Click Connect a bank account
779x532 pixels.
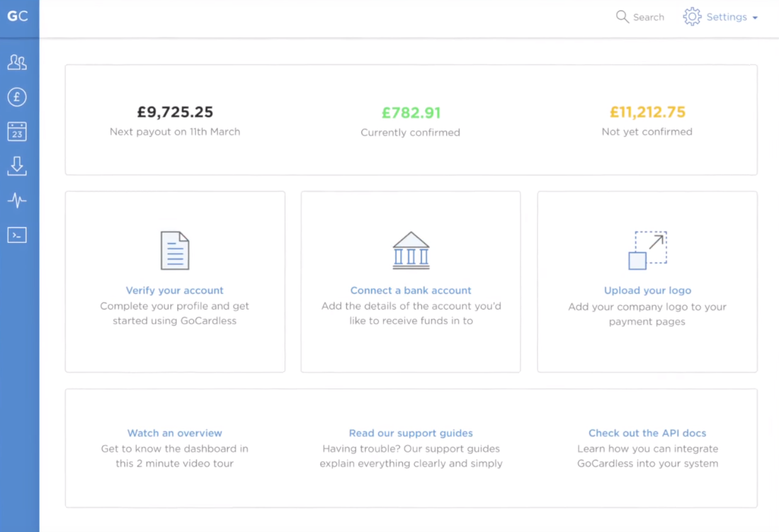point(411,290)
